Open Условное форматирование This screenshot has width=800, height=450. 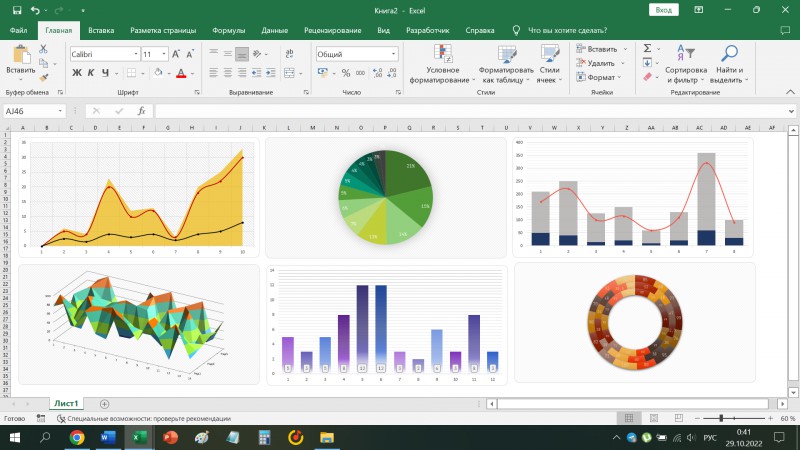pyautogui.click(x=442, y=64)
